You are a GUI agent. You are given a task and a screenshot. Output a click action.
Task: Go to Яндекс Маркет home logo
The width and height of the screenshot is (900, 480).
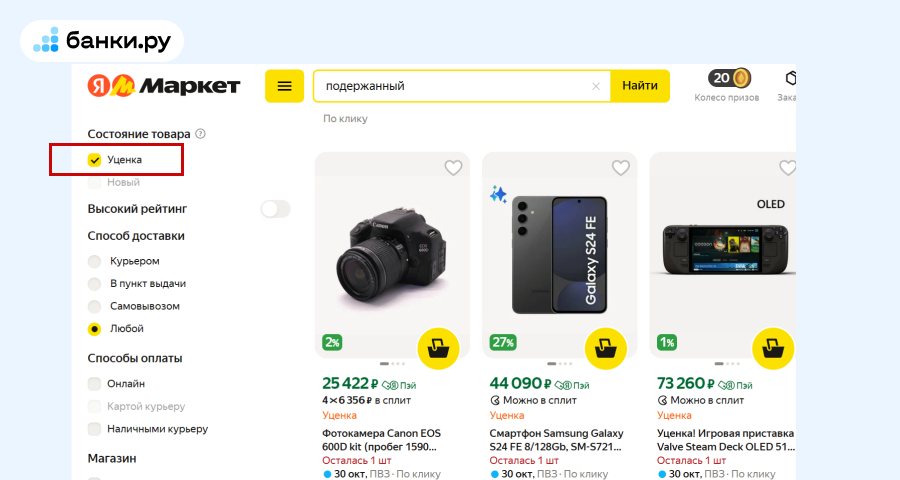164,86
